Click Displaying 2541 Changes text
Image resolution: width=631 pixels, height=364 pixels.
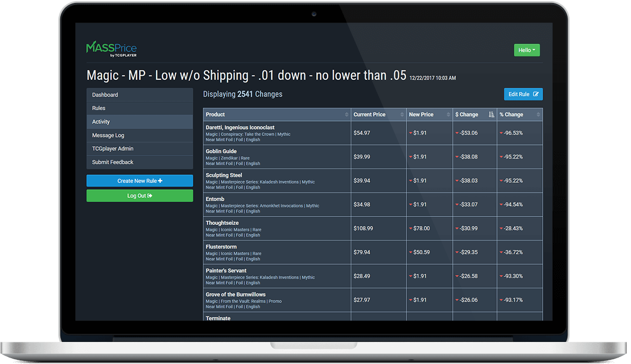coord(243,95)
